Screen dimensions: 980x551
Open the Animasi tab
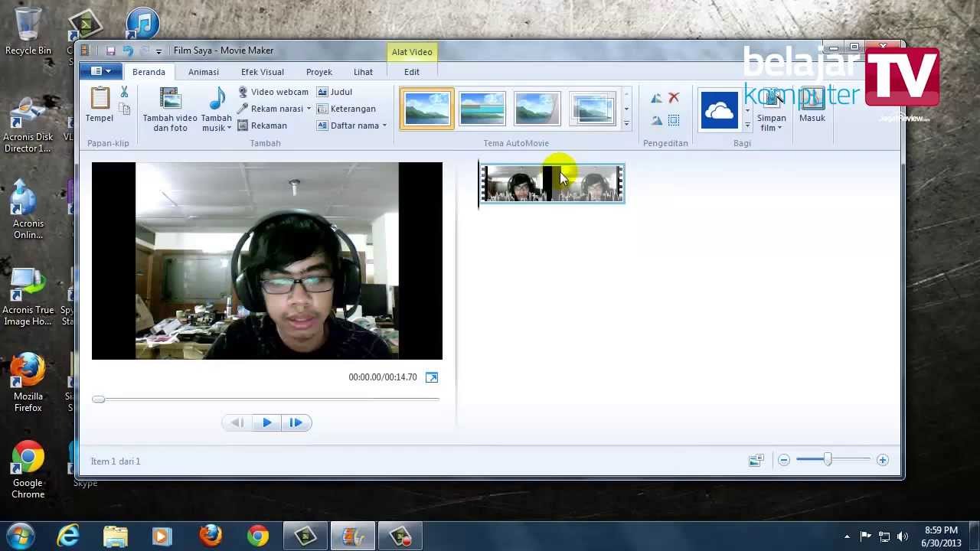point(204,72)
